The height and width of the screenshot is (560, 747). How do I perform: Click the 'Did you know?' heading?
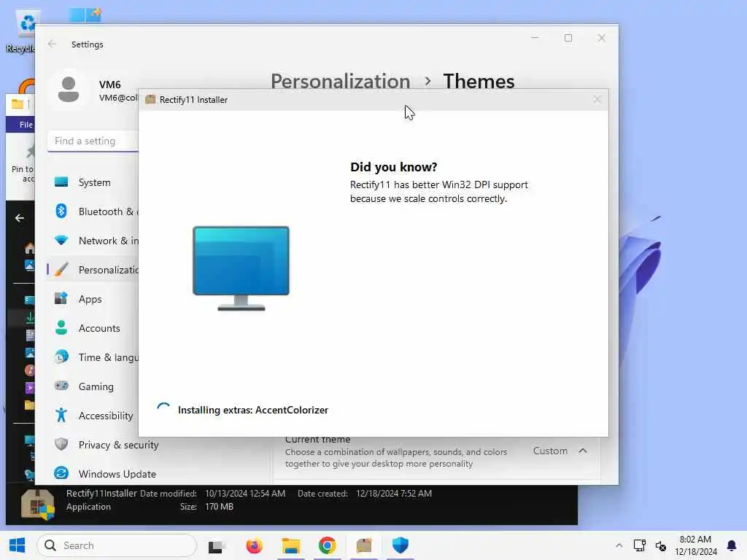[393, 167]
